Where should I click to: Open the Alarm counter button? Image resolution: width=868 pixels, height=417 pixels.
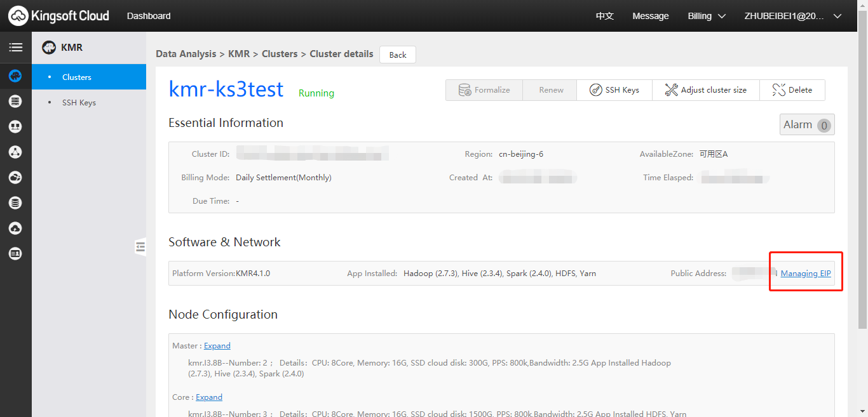(x=807, y=124)
